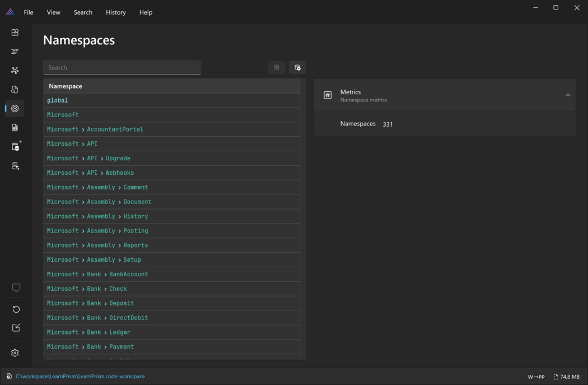Click the W→PP status bar indicator
The height and width of the screenshot is (385, 588).
tap(536, 377)
